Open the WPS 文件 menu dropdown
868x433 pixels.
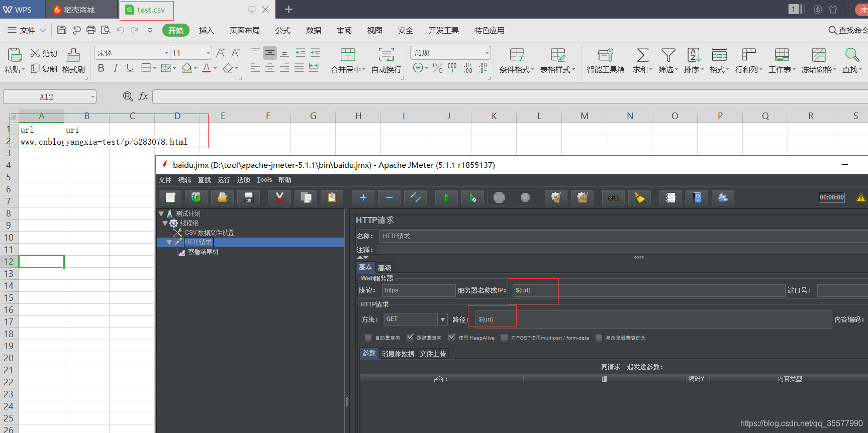27,30
